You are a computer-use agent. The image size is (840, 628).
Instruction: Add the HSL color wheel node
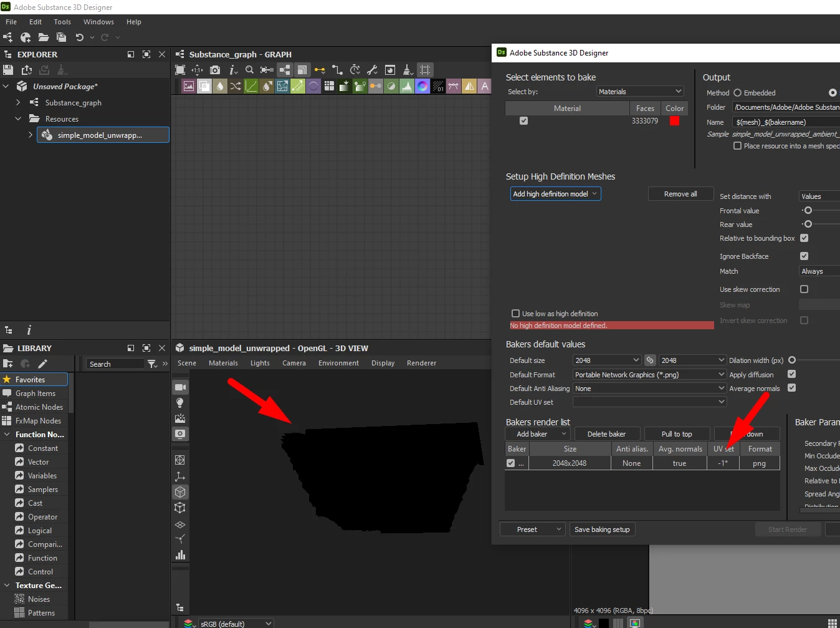pos(422,86)
